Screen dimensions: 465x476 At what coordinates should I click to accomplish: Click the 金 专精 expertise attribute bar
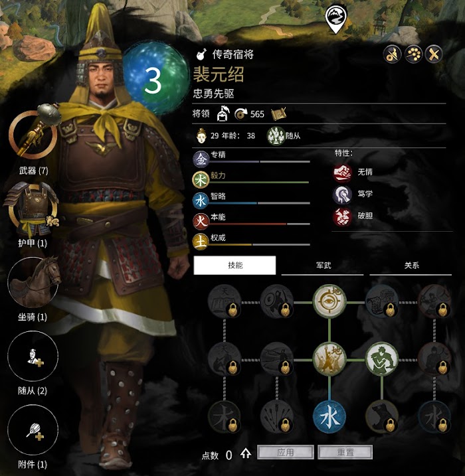pos(252,159)
